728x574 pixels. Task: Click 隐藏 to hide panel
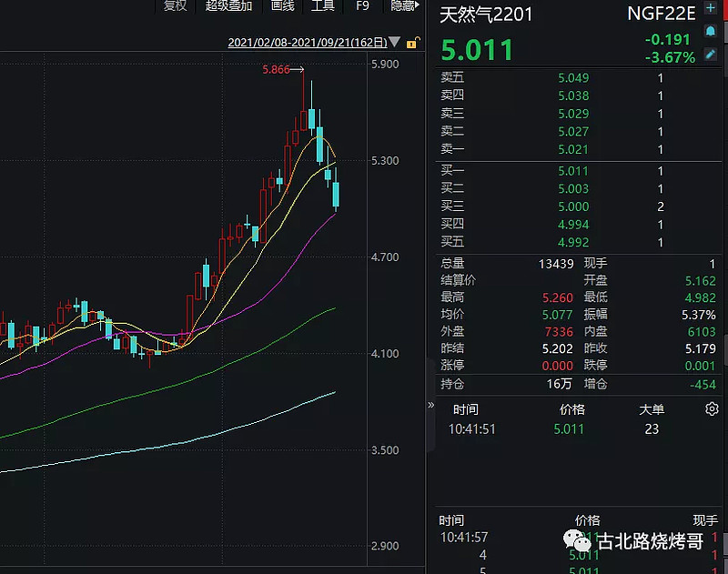(405, 5)
